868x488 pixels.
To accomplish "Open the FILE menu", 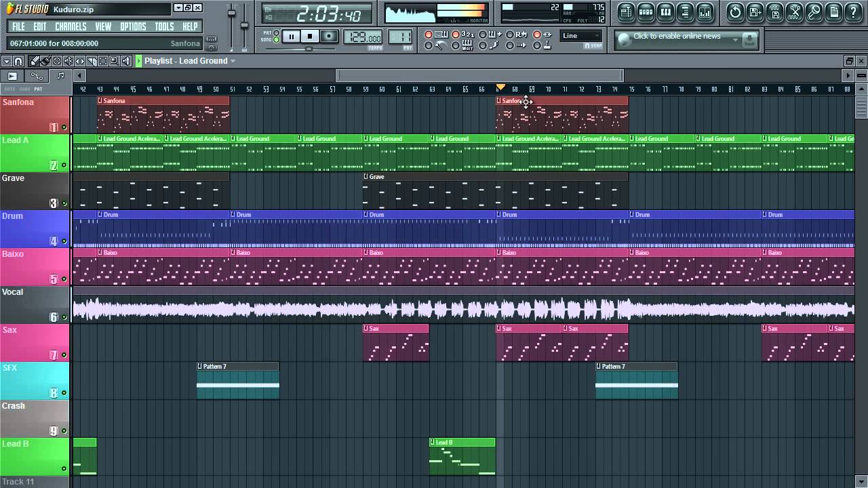I will coord(18,26).
